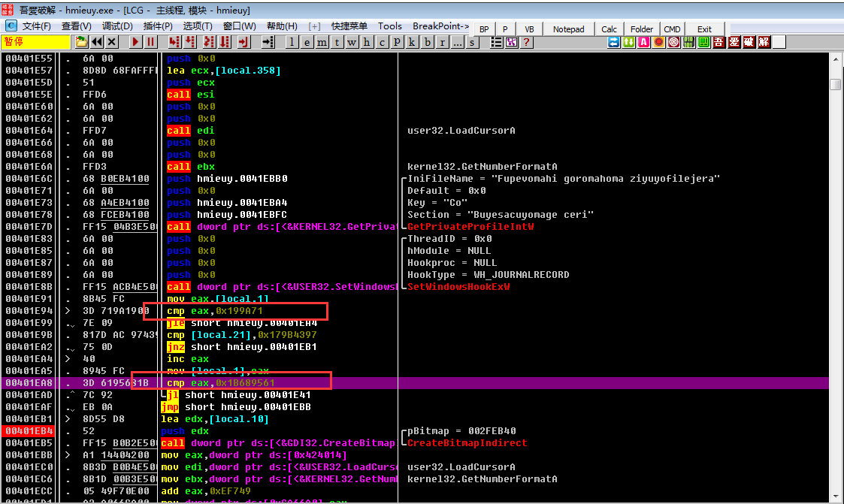Open Memory map with 'm' button

322,42
